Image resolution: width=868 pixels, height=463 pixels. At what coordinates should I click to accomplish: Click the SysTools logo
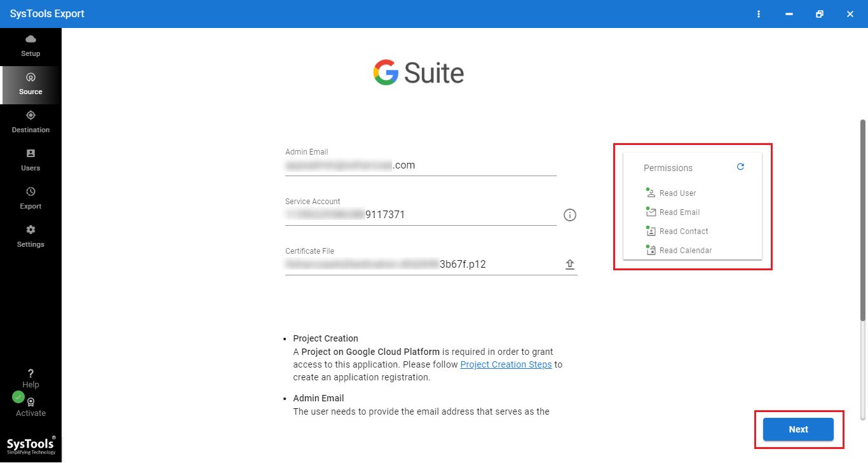pyautogui.click(x=31, y=445)
